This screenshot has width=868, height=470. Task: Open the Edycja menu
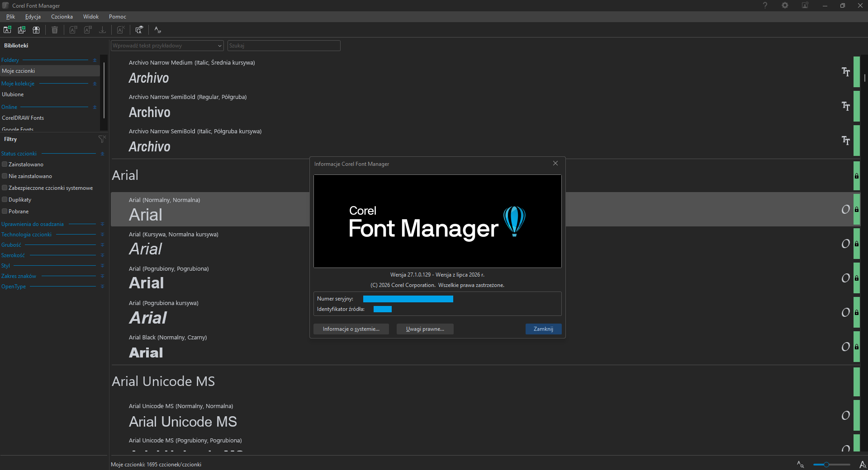pos(33,17)
